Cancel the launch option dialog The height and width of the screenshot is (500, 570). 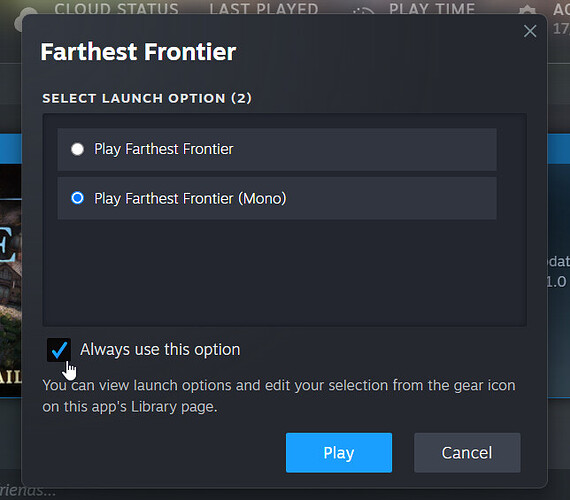pos(467,453)
